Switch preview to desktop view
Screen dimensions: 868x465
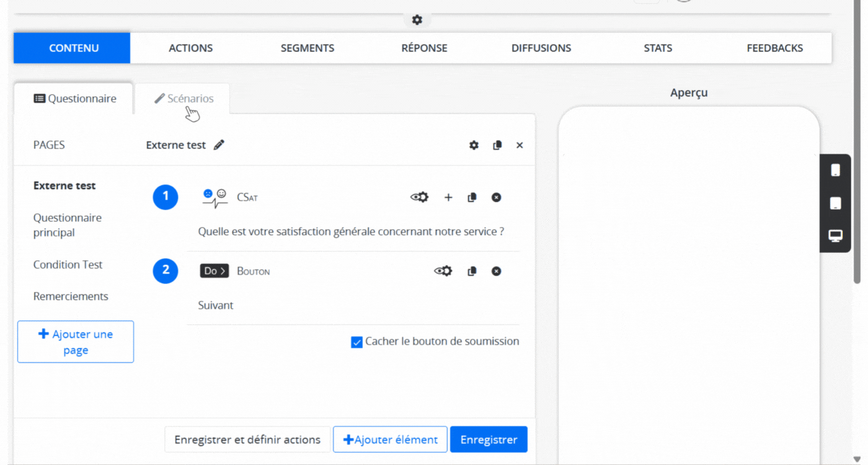pyautogui.click(x=835, y=236)
